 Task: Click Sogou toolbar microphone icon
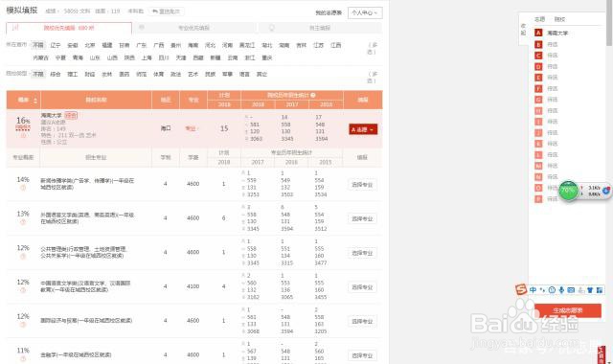561,289
